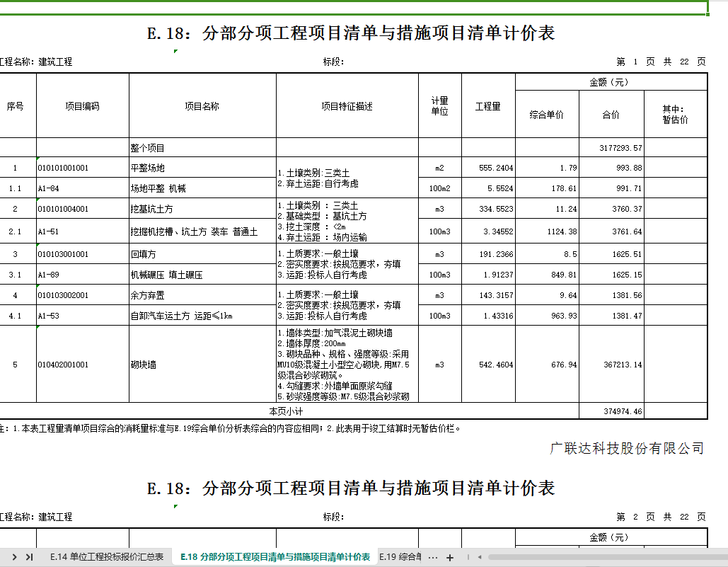728x567 pixels.
Task: Select the total amount cell 3177293.57
Action: (x=611, y=148)
